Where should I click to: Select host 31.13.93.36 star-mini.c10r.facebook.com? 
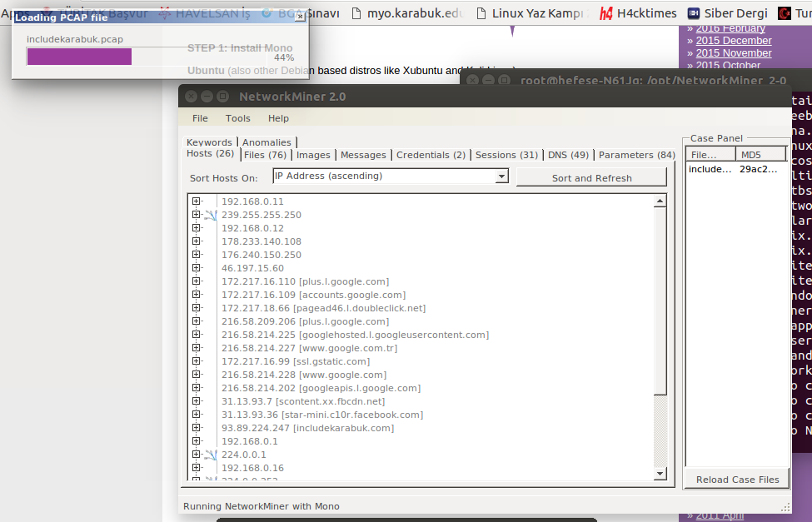[322, 415]
